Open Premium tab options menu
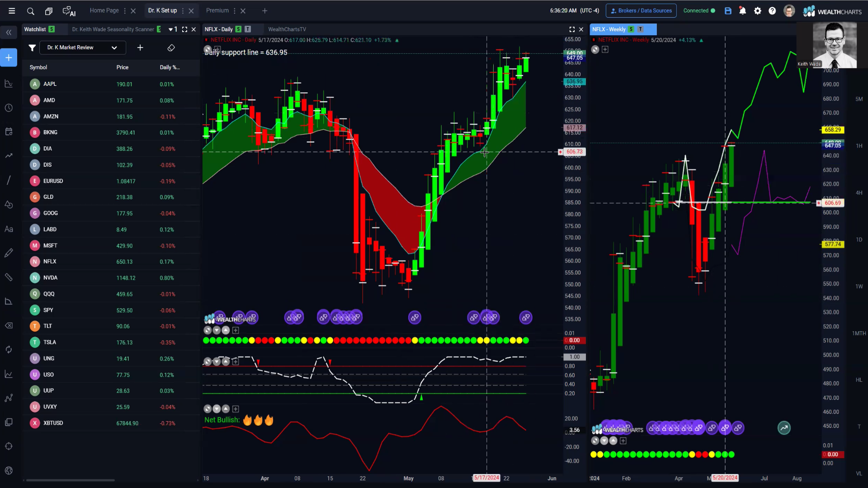The width and height of the screenshot is (868, 488). pyautogui.click(x=235, y=11)
